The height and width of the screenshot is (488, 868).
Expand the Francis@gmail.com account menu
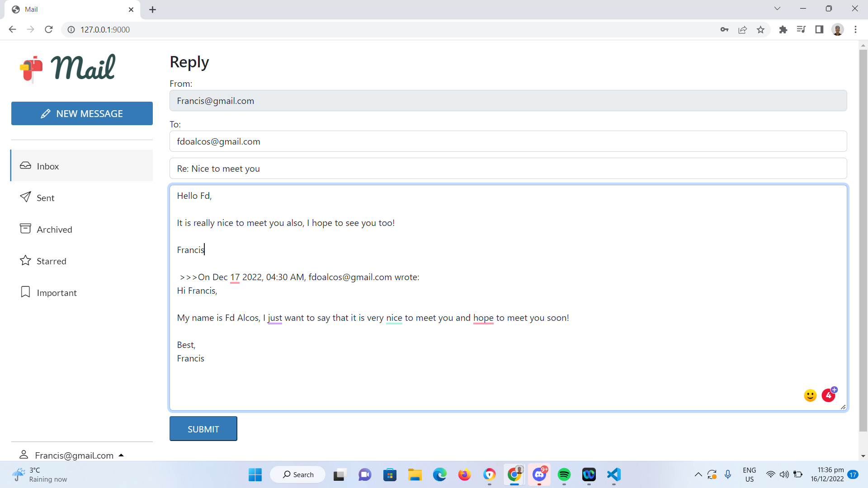coord(74,455)
